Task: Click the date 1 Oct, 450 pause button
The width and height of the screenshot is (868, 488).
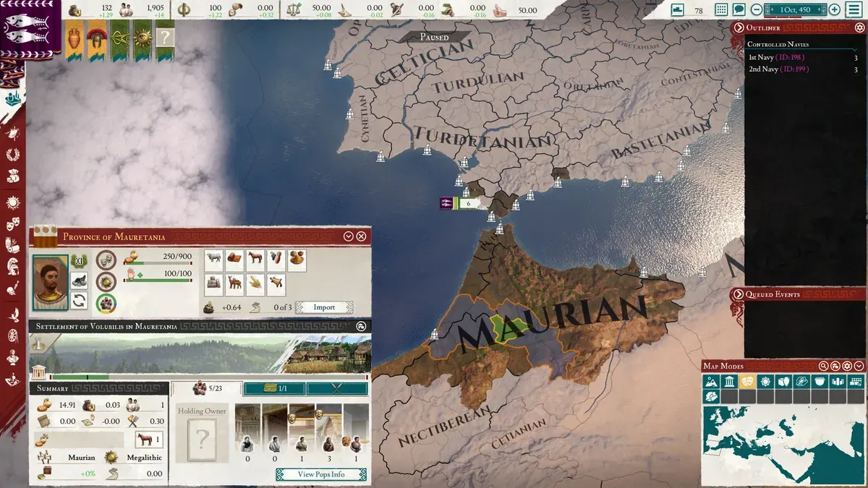Action: [796, 9]
